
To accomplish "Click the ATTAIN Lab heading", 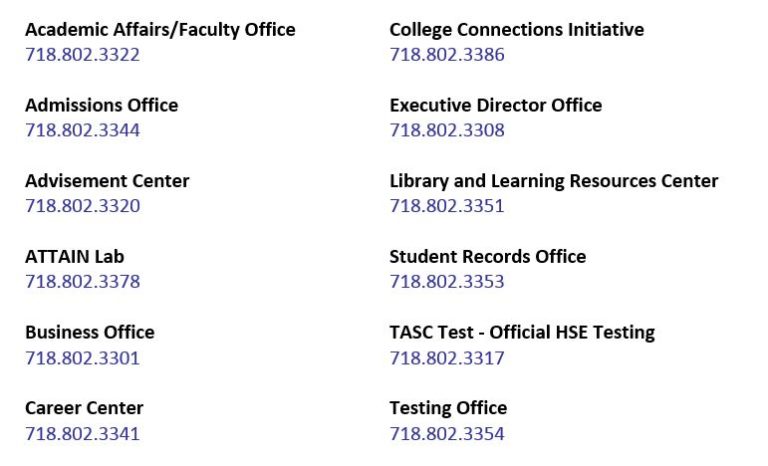I will tap(74, 257).
